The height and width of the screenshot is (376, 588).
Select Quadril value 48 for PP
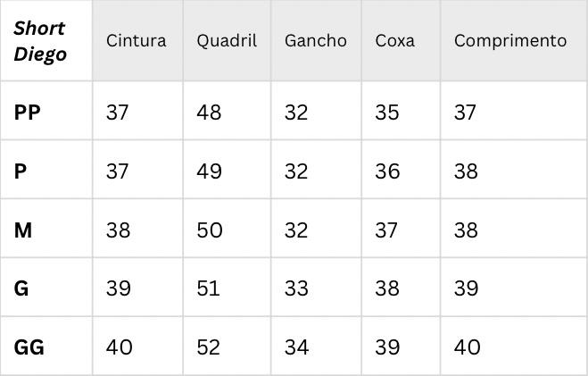tap(209, 113)
